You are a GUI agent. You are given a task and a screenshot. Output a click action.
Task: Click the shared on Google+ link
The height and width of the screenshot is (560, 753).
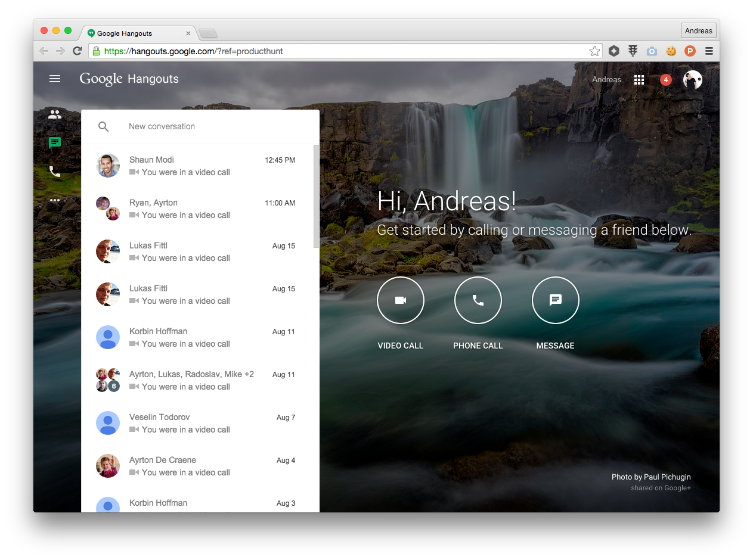click(x=661, y=489)
